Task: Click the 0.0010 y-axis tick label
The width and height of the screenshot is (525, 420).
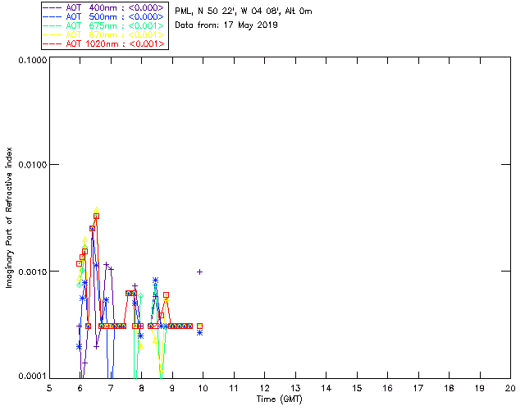Action: click(33, 272)
